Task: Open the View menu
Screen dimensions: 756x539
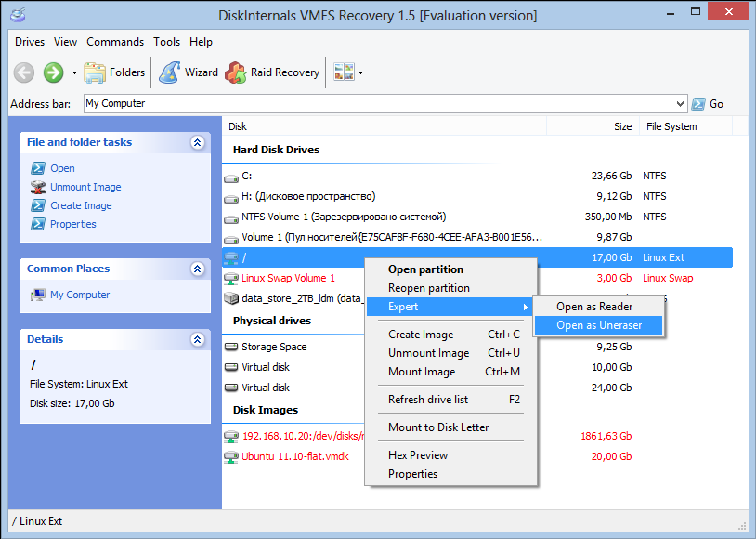Action: 65,42
